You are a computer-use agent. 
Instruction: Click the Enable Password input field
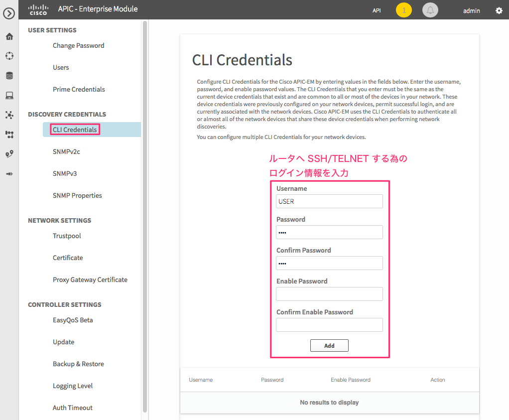[329, 294]
